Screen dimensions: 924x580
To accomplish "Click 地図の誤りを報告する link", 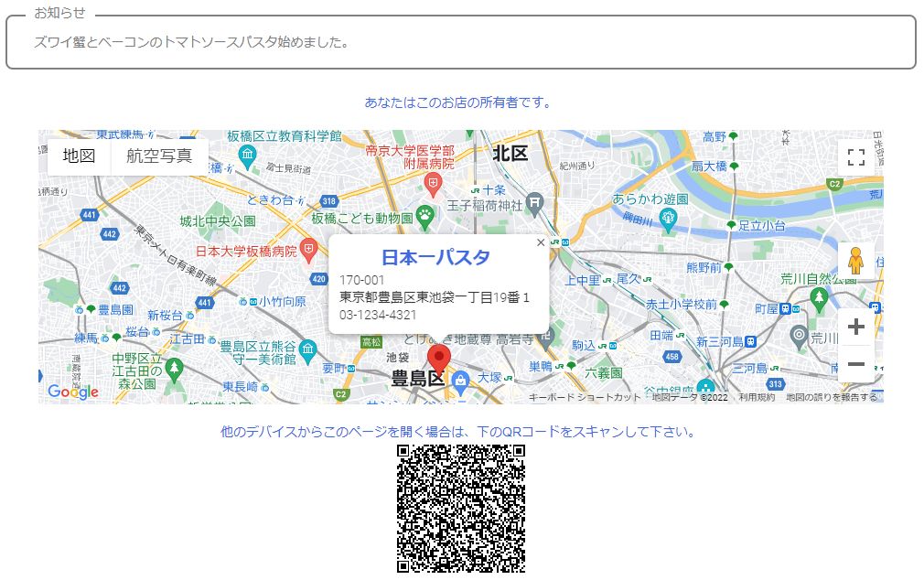I will [832, 397].
